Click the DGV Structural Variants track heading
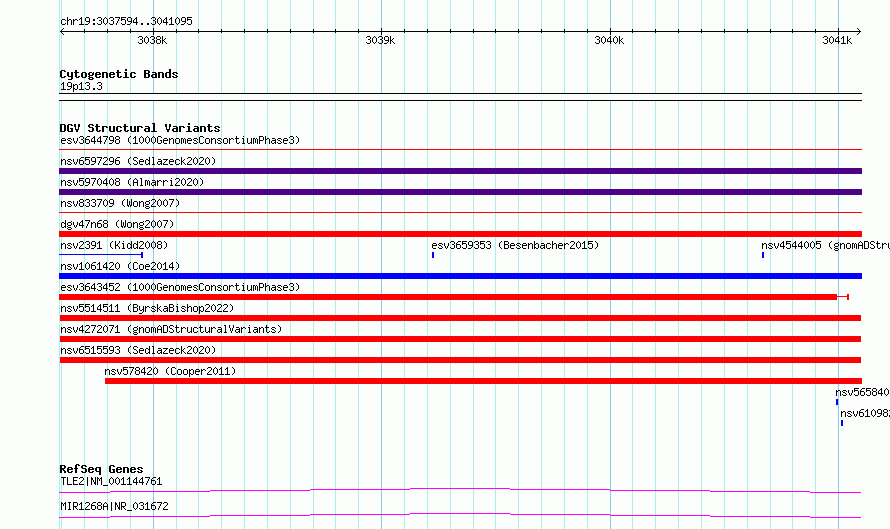The width and height of the screenshot is (890, 529). [x=140, y=128]
